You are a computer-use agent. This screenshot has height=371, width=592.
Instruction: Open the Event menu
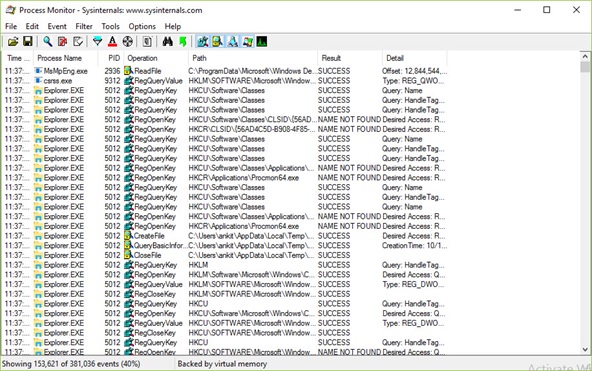(x=57, y=26)
